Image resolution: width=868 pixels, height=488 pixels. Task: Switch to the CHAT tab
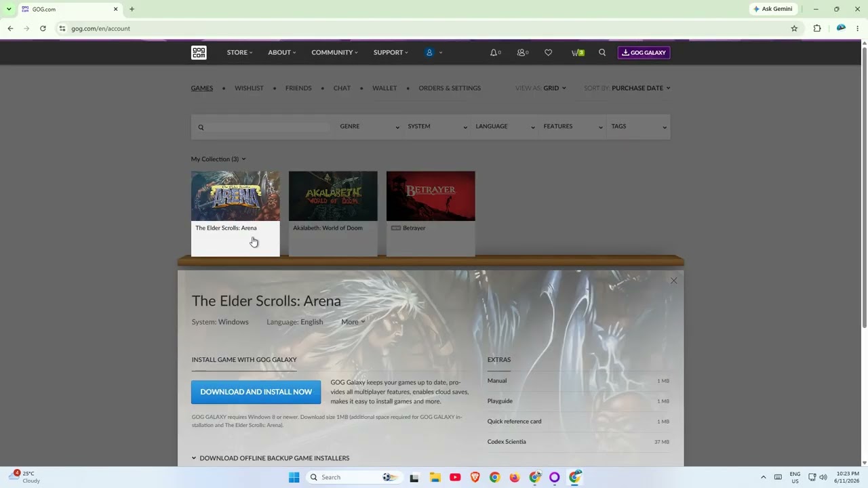pyautogui.click(x=342, y=88)
